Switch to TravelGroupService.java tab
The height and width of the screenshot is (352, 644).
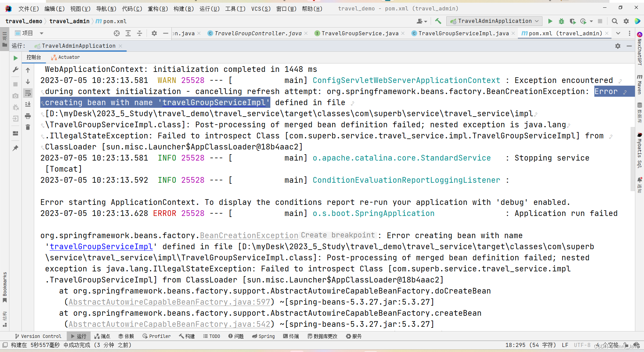tap(360, 33)
